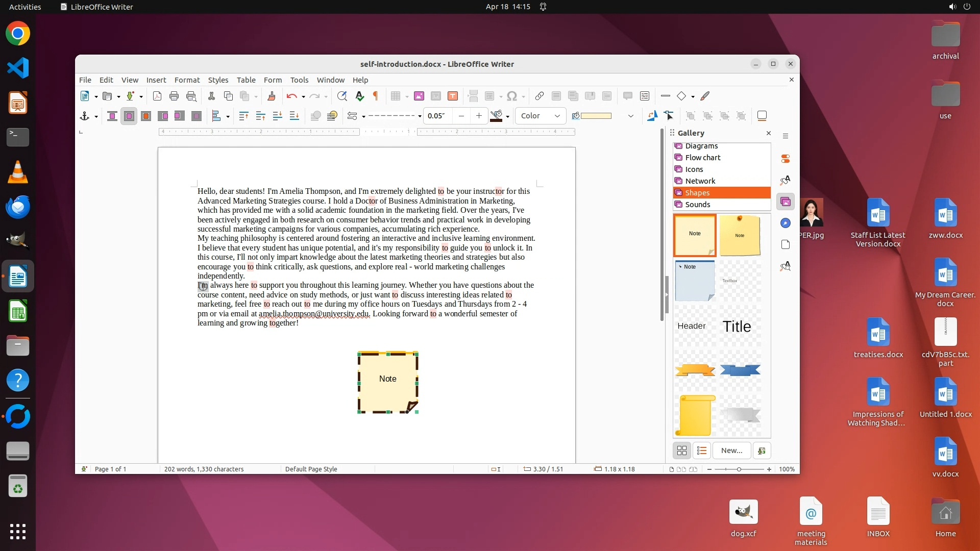Open the Tools menu
Screen dimensions: 980x551
(x=299, y=80)
